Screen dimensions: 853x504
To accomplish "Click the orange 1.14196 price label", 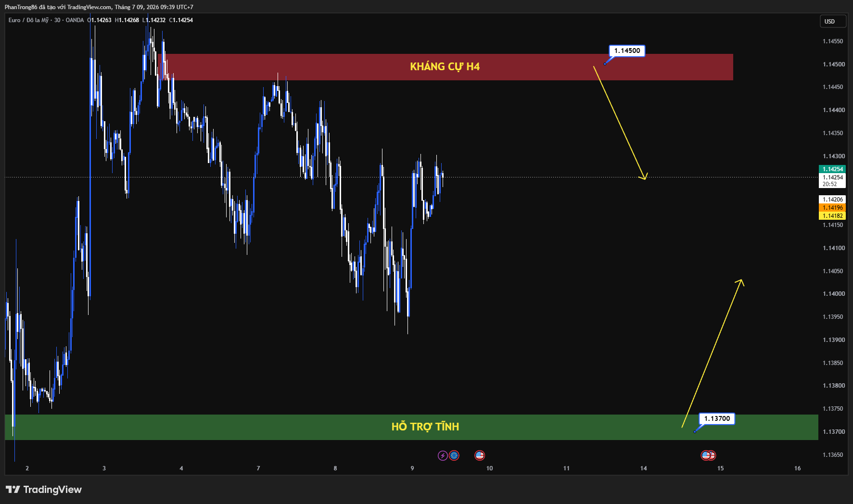I will [832, 208].
